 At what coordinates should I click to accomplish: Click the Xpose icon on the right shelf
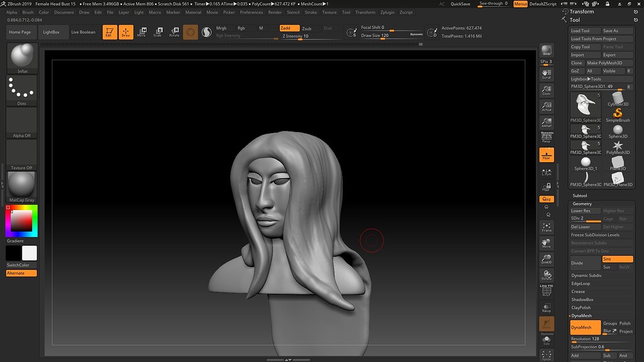(547, 353)
